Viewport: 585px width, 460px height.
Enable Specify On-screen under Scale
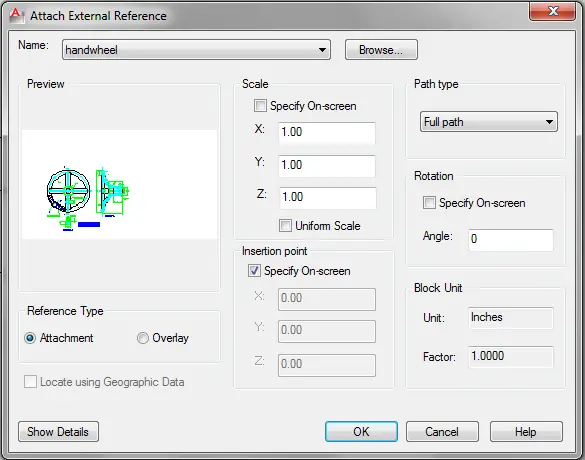260,106
